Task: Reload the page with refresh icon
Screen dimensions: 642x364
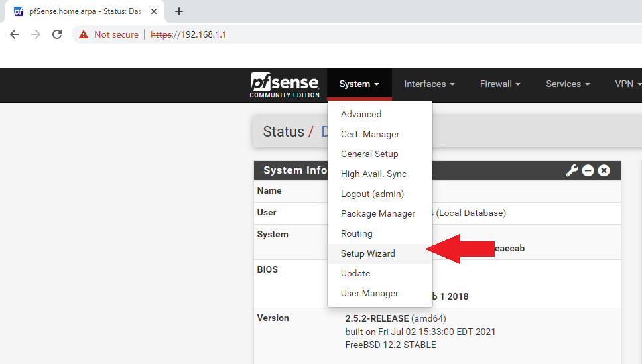Action: (57, 34)
